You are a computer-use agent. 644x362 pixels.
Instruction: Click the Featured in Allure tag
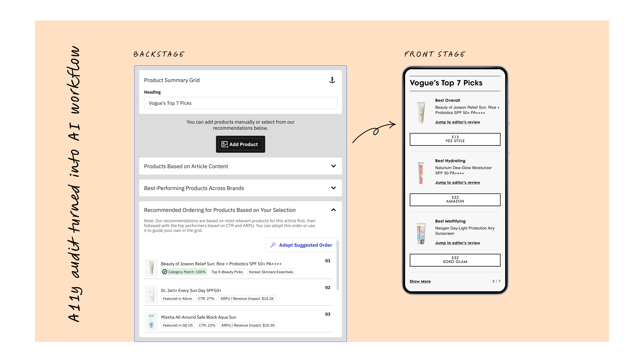tap(177, 299)
